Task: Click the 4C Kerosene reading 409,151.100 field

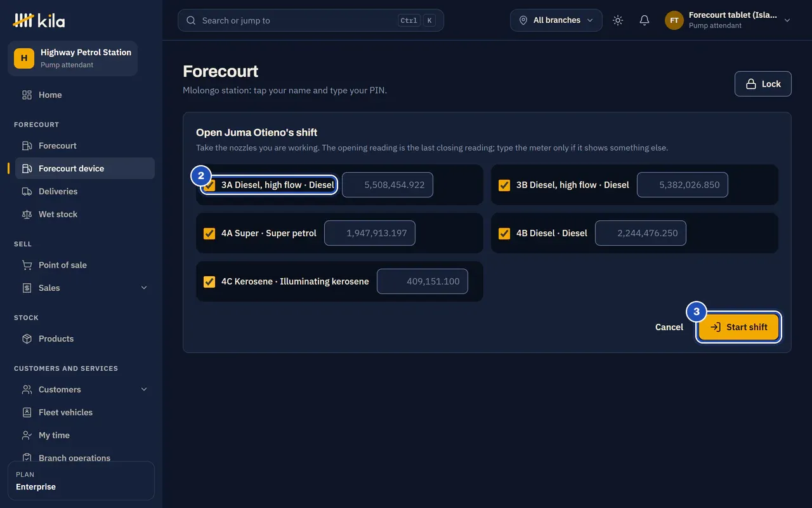Action: tap(422, 281)
